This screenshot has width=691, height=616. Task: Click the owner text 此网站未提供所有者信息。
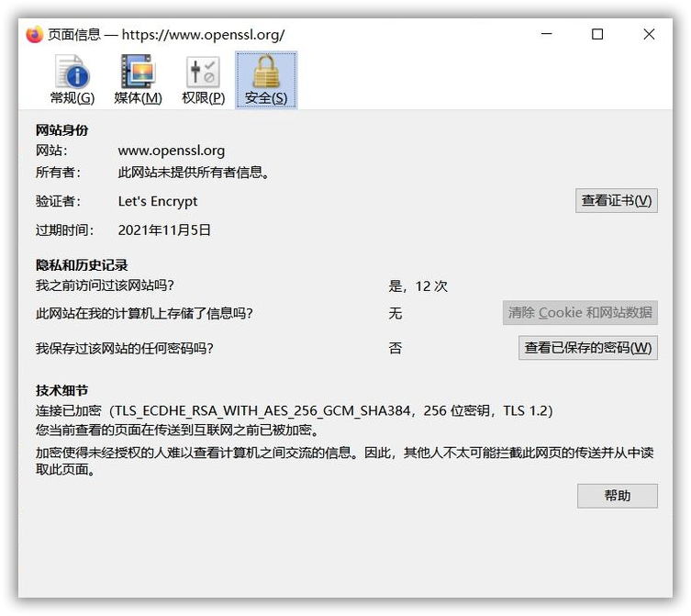[x=194, y=172]
